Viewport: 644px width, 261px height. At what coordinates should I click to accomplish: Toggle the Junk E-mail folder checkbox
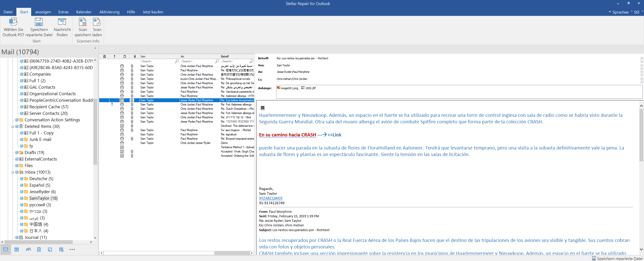click(x=22, y=139)
